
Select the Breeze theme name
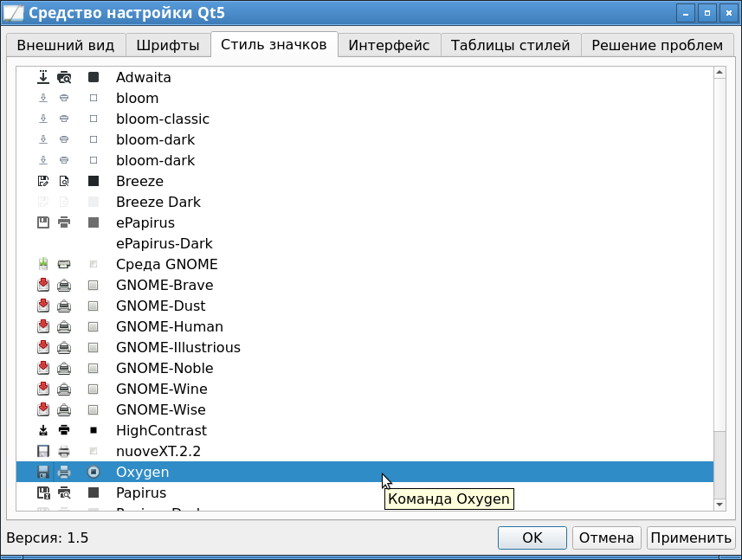pyautogui.click(x=139, y=181)
